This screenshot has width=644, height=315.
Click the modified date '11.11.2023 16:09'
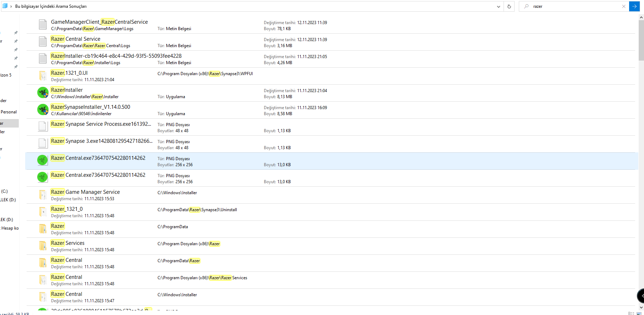click(312, 108)
